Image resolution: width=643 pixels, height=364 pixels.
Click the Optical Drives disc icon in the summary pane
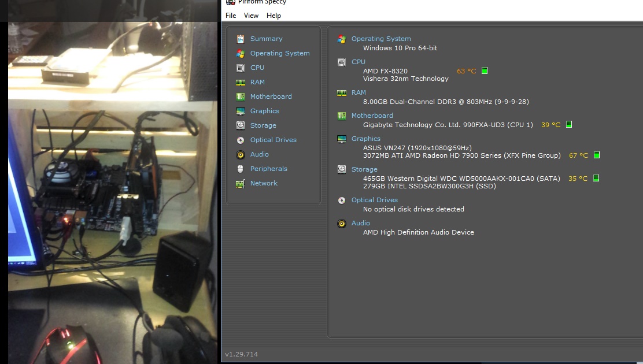click(x=342, y=200)
